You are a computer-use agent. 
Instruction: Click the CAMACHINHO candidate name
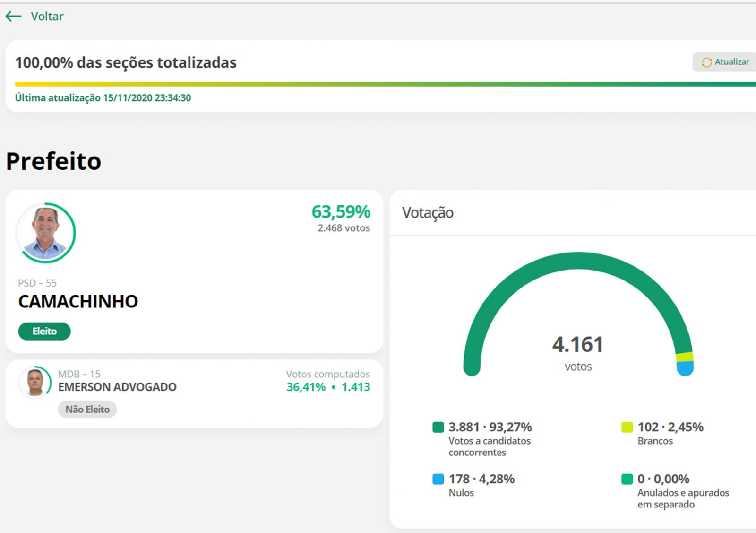click(78, 301)
